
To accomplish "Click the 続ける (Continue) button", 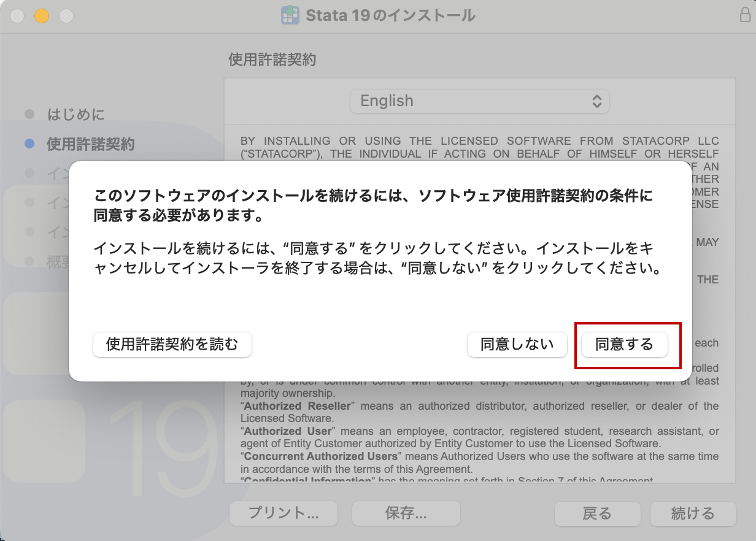I will click(x=693, y=513).
